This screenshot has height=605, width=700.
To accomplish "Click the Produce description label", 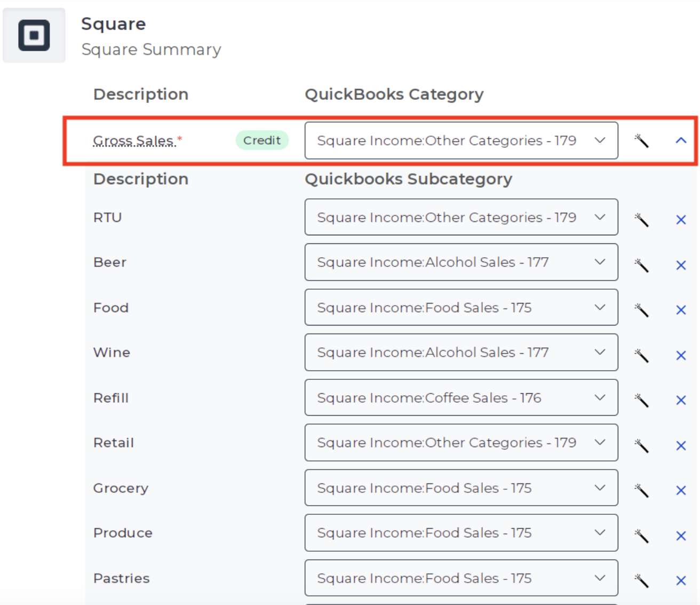I will 123,532.
